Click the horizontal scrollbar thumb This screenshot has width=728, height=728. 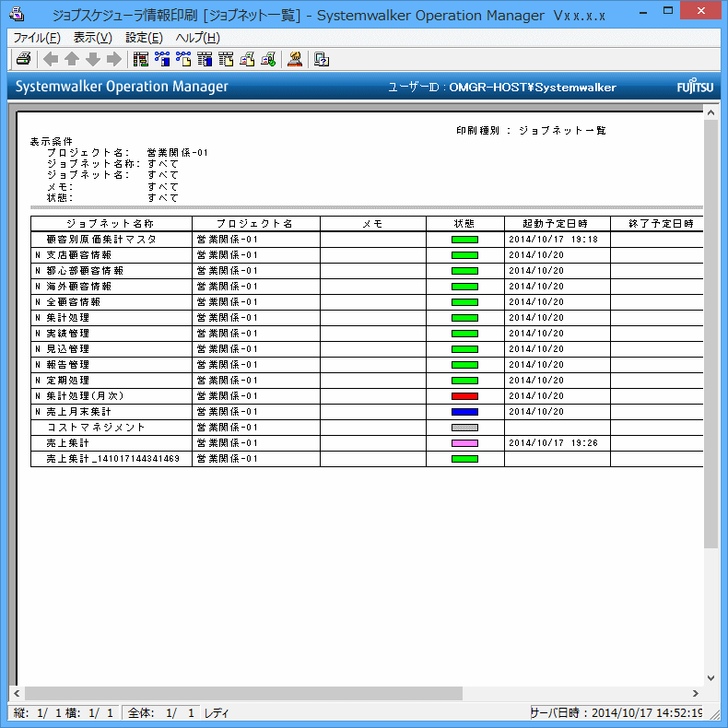point(243,694)
